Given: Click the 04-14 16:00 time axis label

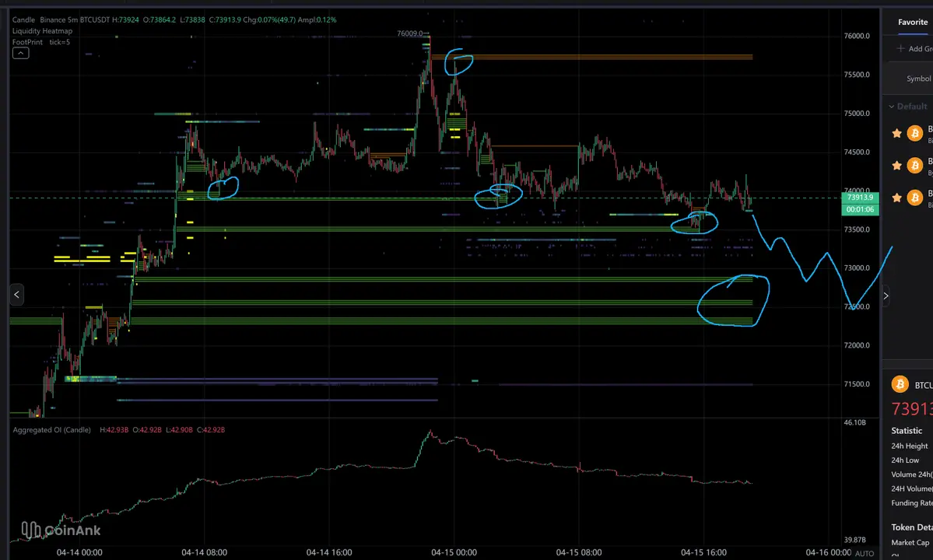Looking at the screenshot, I should 329,552.
